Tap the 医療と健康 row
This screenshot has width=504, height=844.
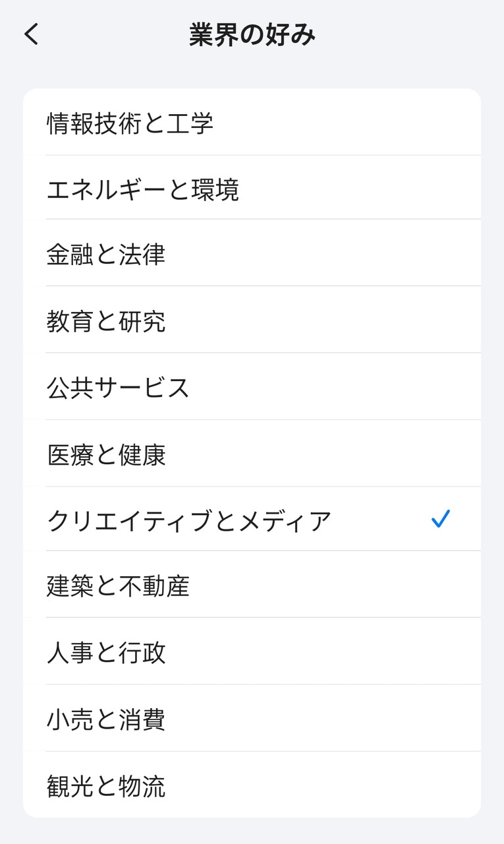pyautogui.click(x=106, y=455)
